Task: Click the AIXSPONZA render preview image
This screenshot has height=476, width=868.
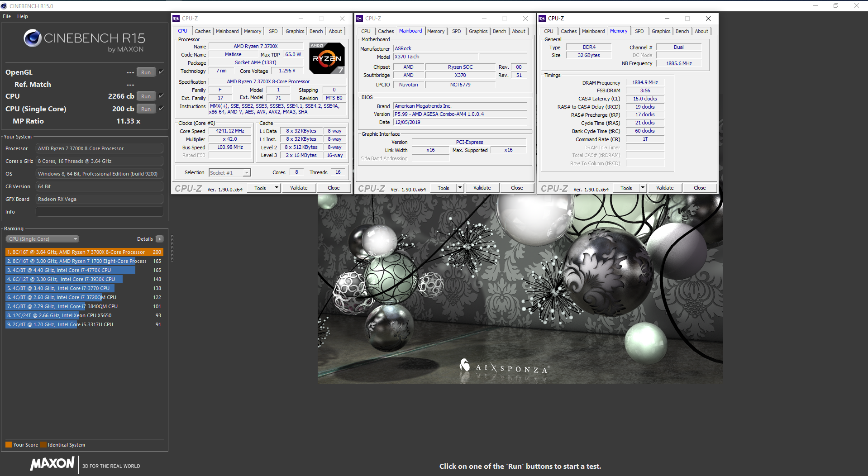Action: [520, 289]
